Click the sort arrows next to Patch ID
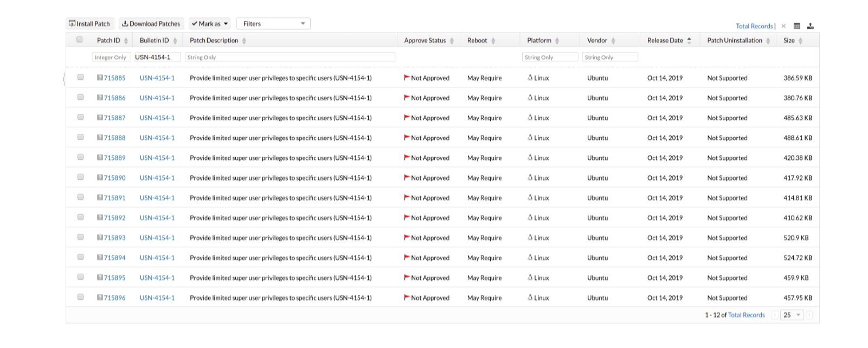This screenshot has width=868, height=348. pyautogui.click(x=126, y=41)
